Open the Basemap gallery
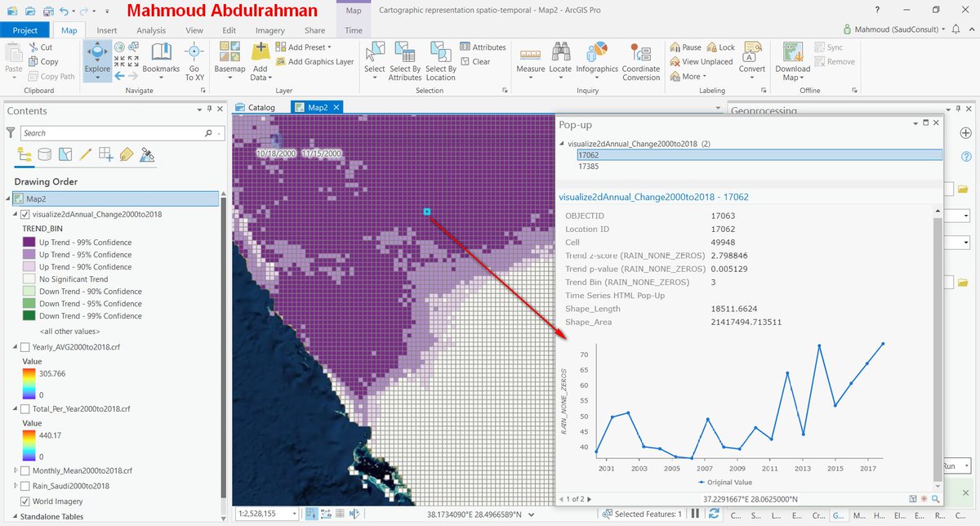Viewport: 980px width, 526px height. tap(229, 61)
